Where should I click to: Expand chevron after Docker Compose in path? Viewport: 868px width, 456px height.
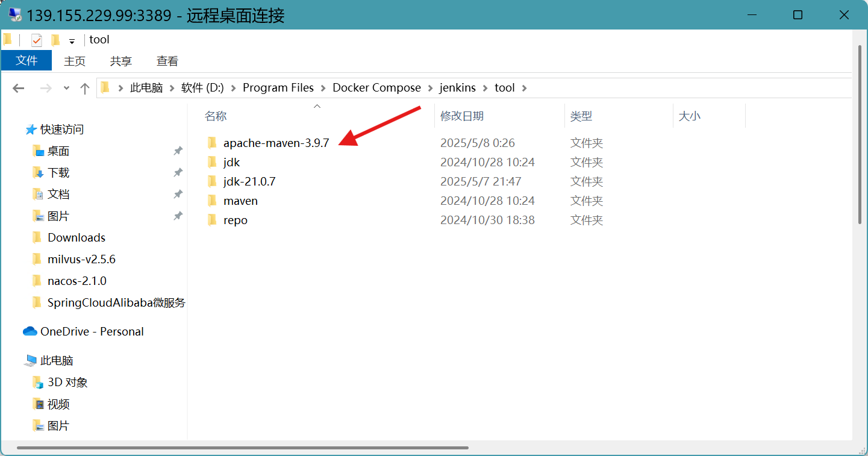click(x=430, y=88)
